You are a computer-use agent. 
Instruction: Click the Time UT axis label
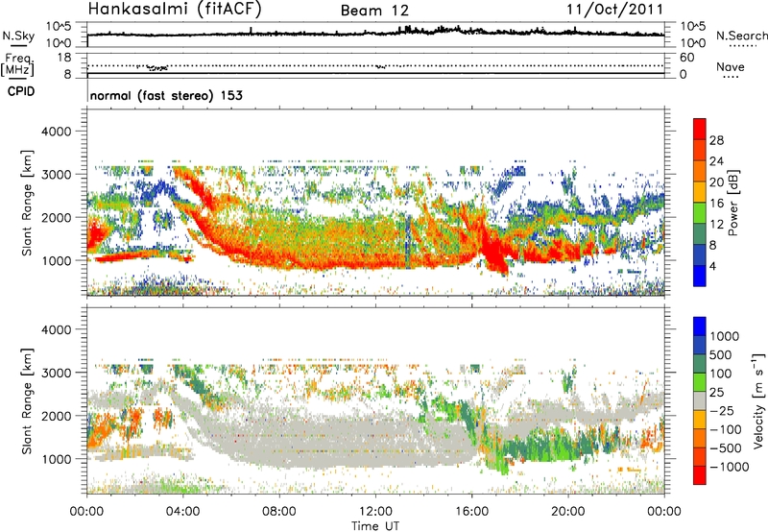[375, 525]
